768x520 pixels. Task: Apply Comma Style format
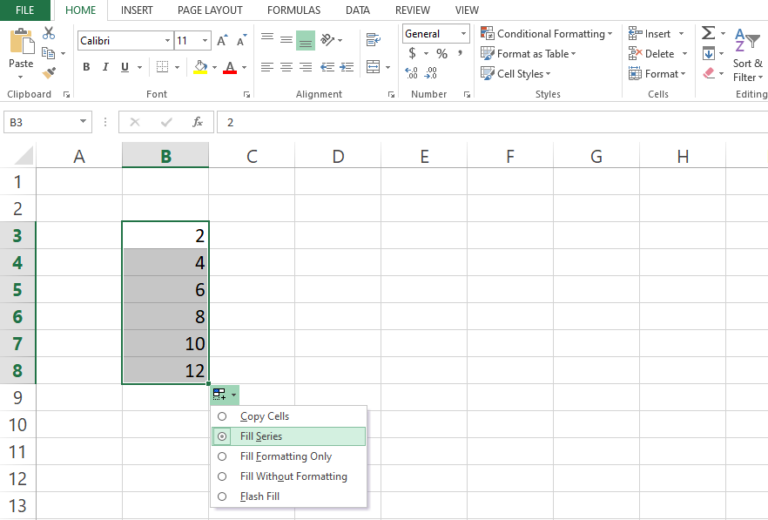coord(460,53)
